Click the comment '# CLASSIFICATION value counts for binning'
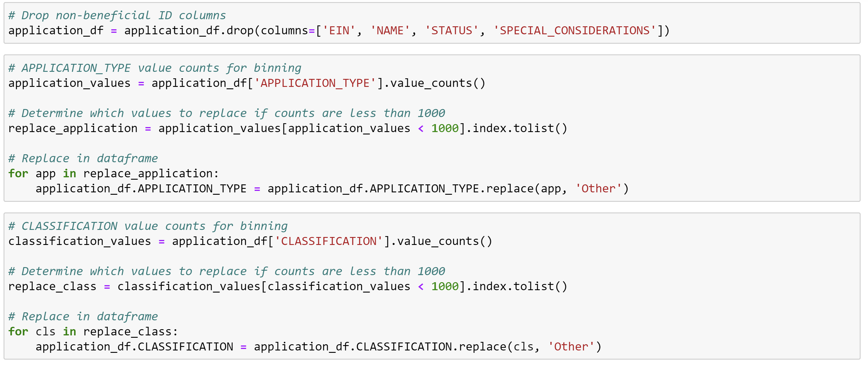This screenshot has width=868, height=367. [x=148, y=226]
